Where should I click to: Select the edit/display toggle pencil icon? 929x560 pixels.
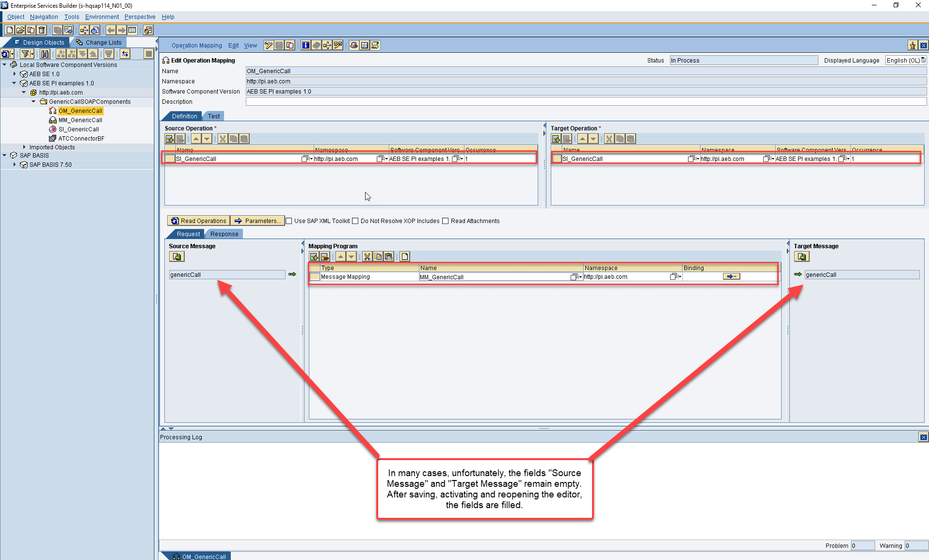point(268,45)
